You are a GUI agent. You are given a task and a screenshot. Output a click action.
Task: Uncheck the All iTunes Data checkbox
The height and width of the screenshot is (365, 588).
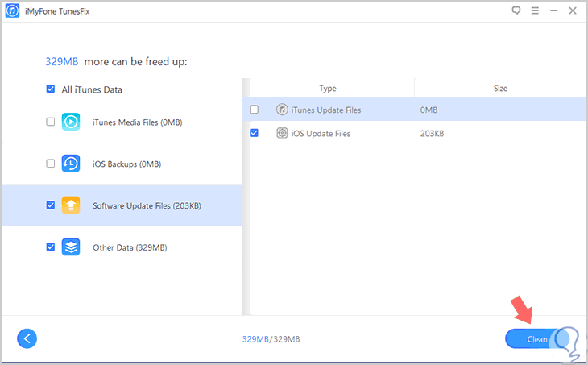(x=51, y=89)
